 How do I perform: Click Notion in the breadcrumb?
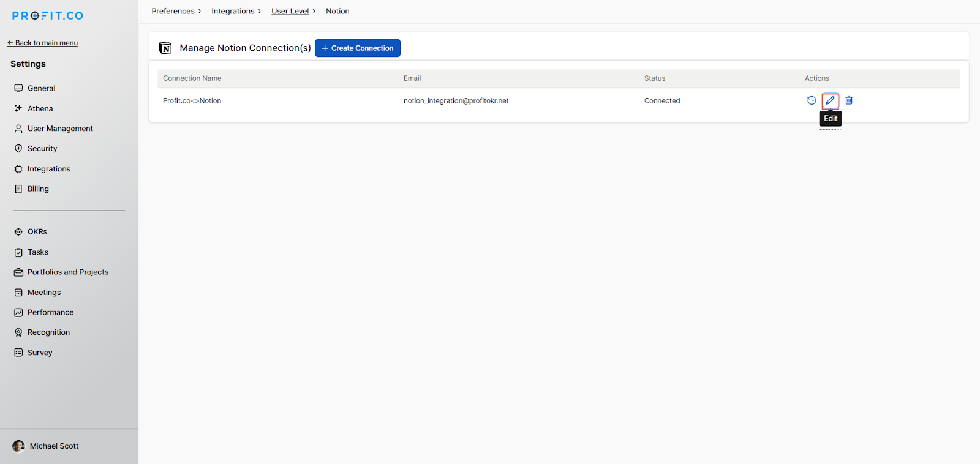point(337,11)
